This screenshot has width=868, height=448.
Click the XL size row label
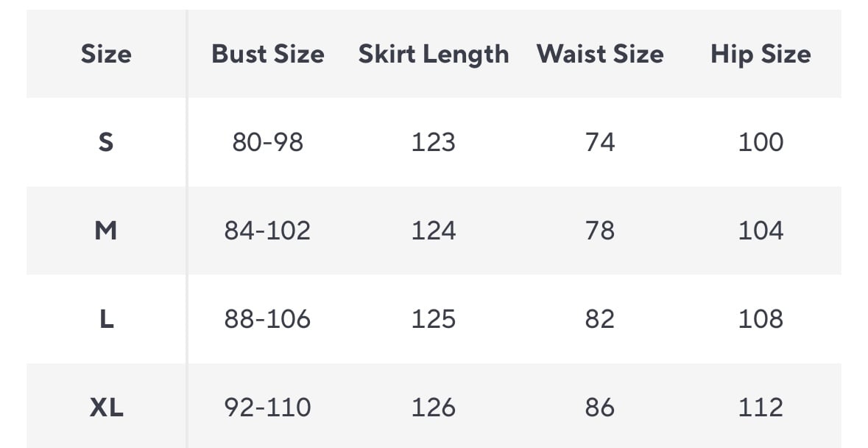(x=106, y=407)
